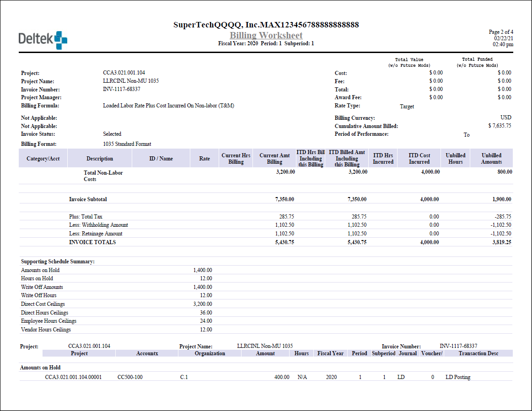Click the Cumulative Amount Billed value $7,635.75
Image resolution: width=532 pixels, height=411 pixels.
[x=500, y=126]
